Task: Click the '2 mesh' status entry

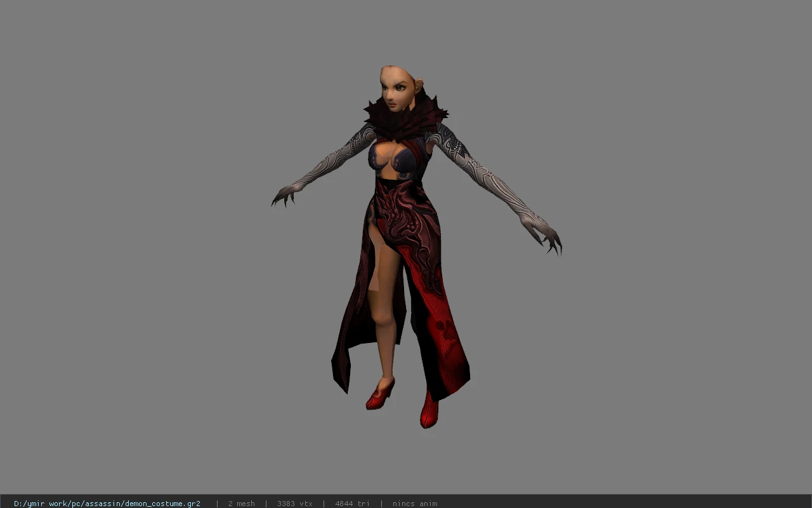Action: [242, 504]
